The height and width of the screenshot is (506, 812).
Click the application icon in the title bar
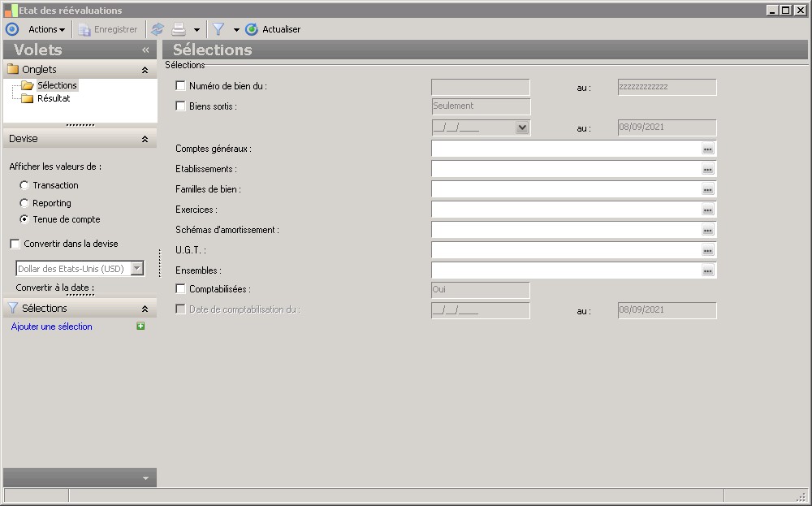click(x=11, y=11)
